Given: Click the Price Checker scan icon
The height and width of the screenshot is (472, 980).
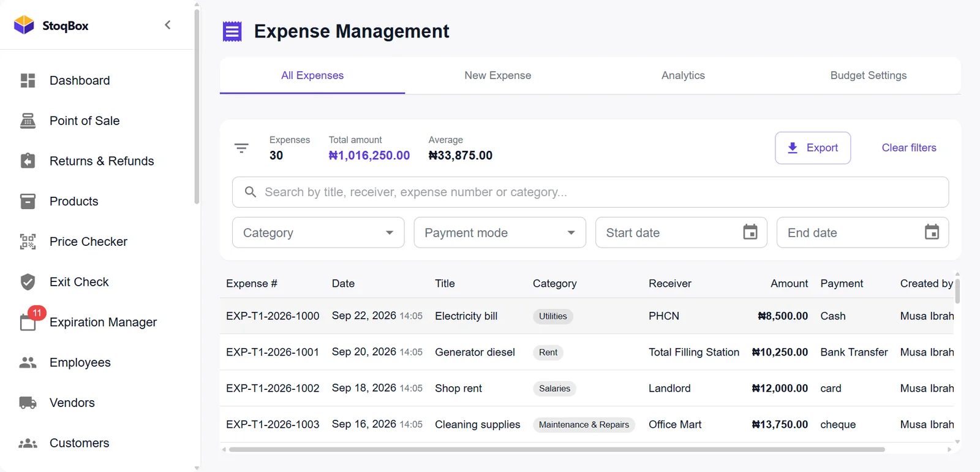Looking at the screenshot, I should [28, 242].
